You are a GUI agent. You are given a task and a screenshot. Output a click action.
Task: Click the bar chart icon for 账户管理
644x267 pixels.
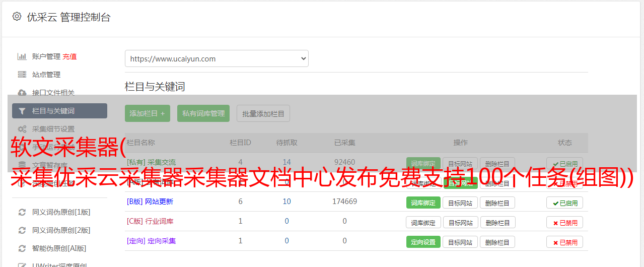[x=22, y=56]
